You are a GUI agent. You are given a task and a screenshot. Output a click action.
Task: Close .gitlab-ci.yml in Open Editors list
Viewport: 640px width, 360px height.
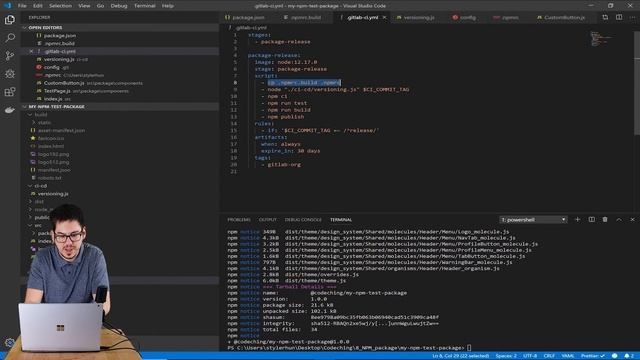(x=31, y=51)
